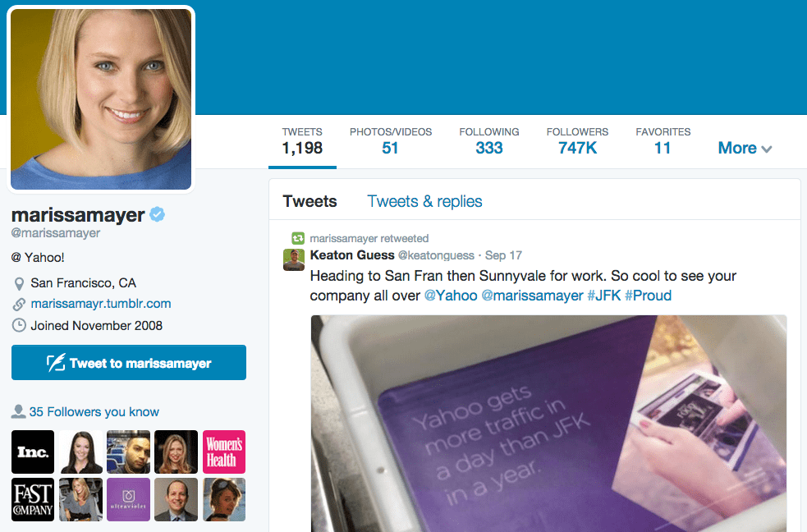
Task: Click the verified badge beside marissamayer
Action: point(157,214)
